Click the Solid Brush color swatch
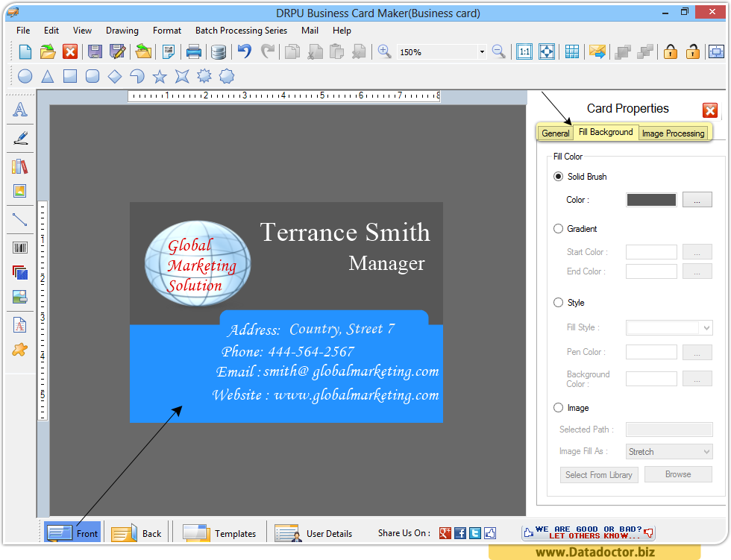This screenshot has width=731, height=560. [650, 199]
